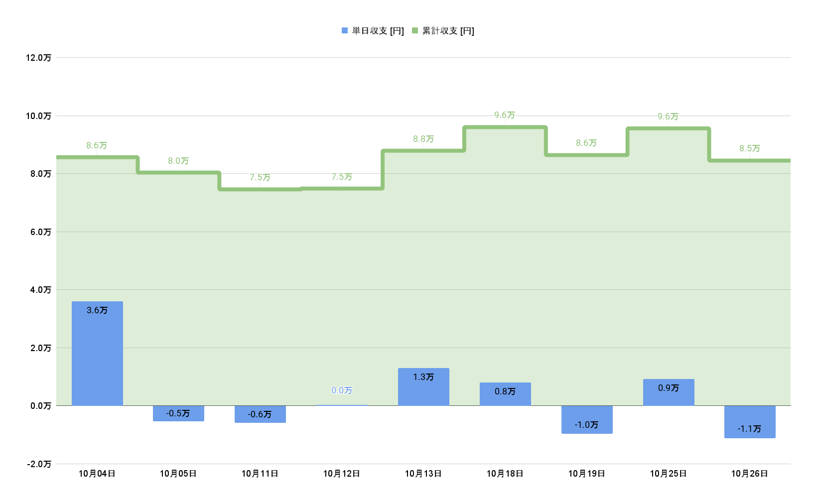Select the 1.3万 bar for 10月13日
Image resolution: width=816 pixels, height=504 pixels.
423,387
